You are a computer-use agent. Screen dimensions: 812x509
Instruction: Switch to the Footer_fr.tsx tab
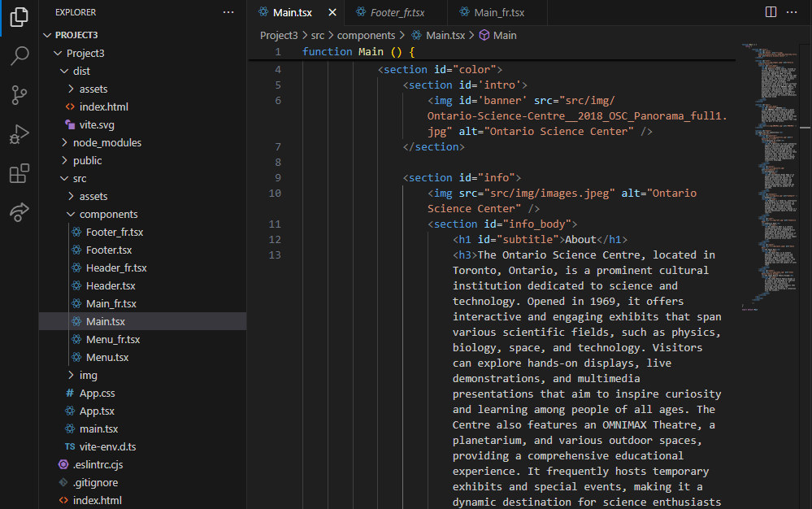[x=397, y=13]
